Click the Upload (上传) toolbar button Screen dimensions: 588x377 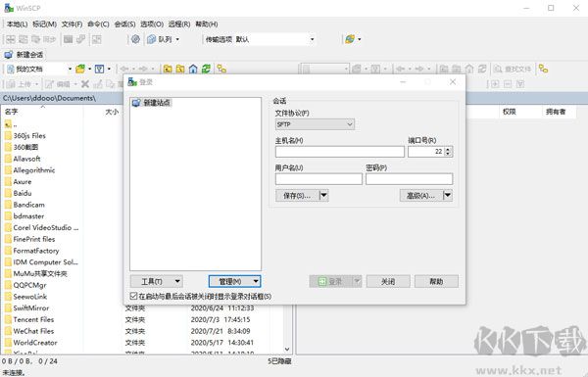20,84
